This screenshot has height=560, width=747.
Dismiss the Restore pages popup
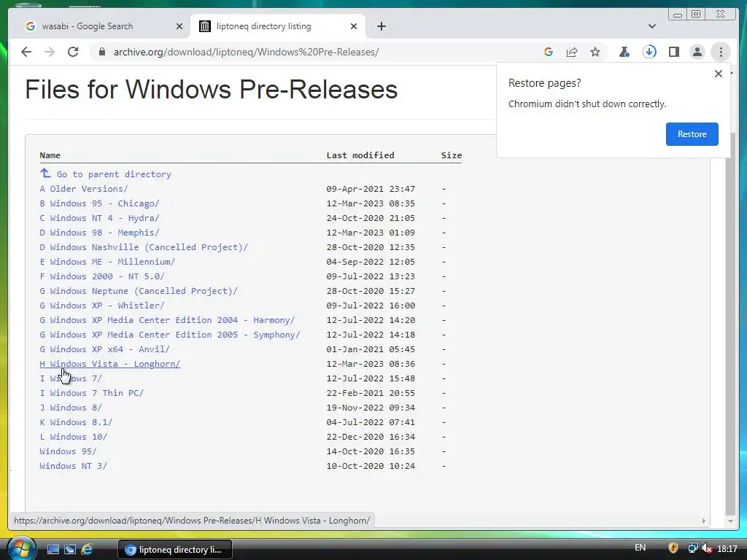(719, 74)
